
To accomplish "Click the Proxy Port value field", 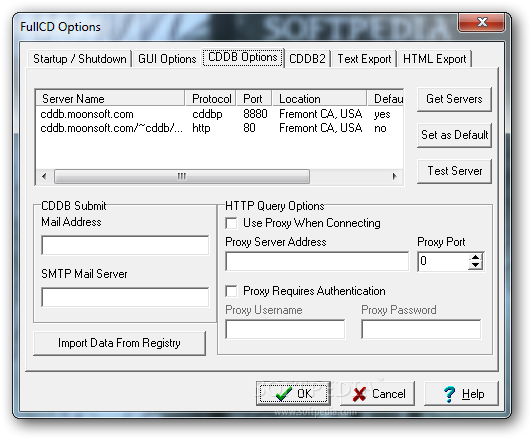I will pyautogui.click(x=443, y=261).
